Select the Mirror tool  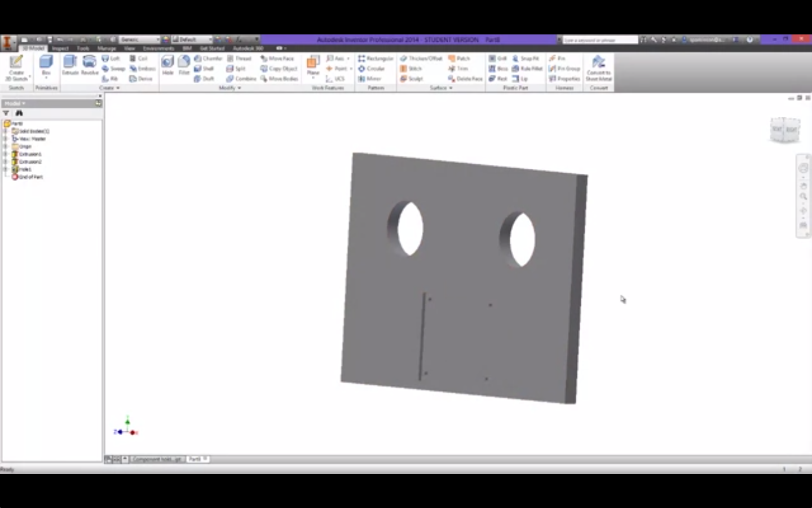click(369, 79)
